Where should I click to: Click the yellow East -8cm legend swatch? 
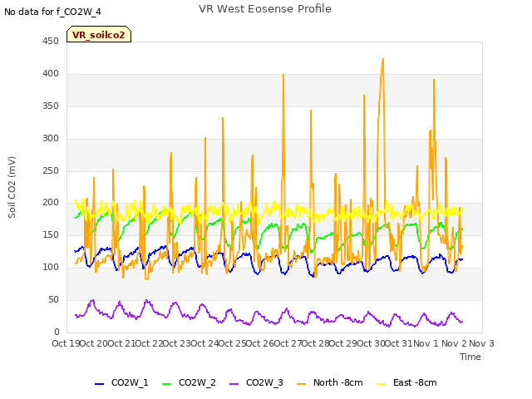[382, 383]
